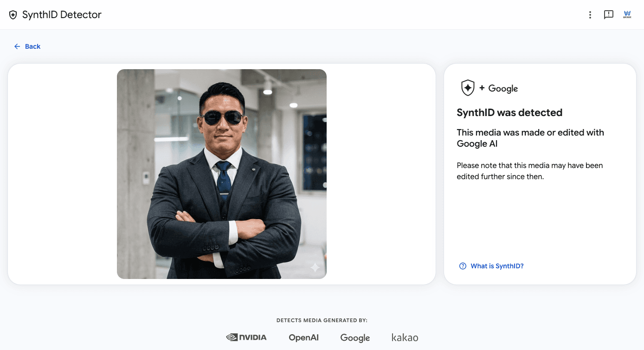Image resolution: width=644 pixels, height=350 pixels.
Task: Click the kakao logo
Action: pos(405,337)
